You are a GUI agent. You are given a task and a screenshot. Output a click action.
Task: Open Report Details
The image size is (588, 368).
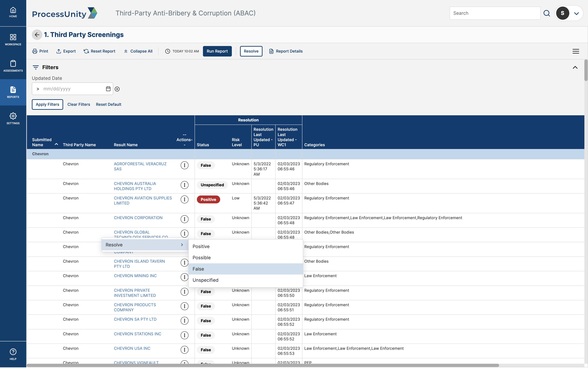pyautogui.click(x=286, y=51)
